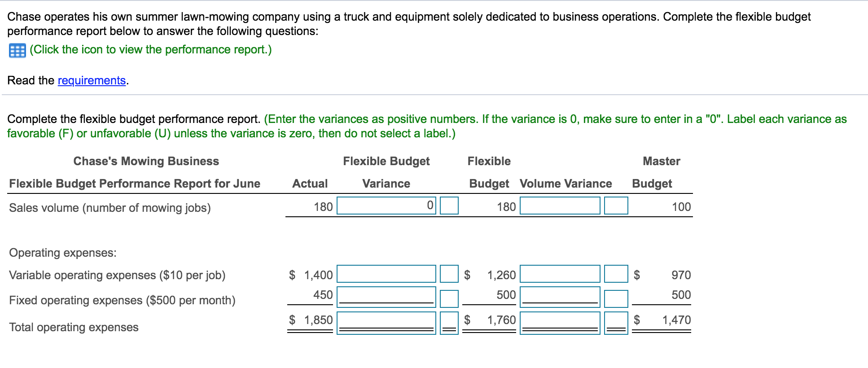
Task: Click the Actual variable expenses value $1,400
Action: click(x=311, y=275)
